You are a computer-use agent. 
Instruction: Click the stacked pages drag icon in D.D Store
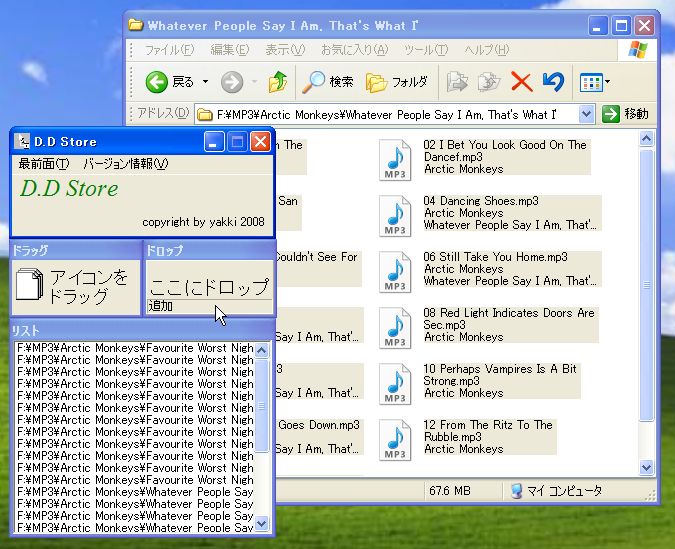(29, 284)
